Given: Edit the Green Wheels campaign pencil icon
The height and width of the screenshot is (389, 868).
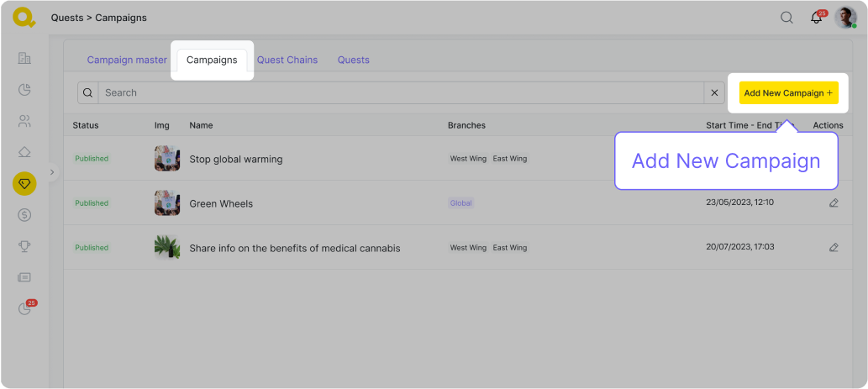Looking at the screenshot, I should tap(834, 202).
